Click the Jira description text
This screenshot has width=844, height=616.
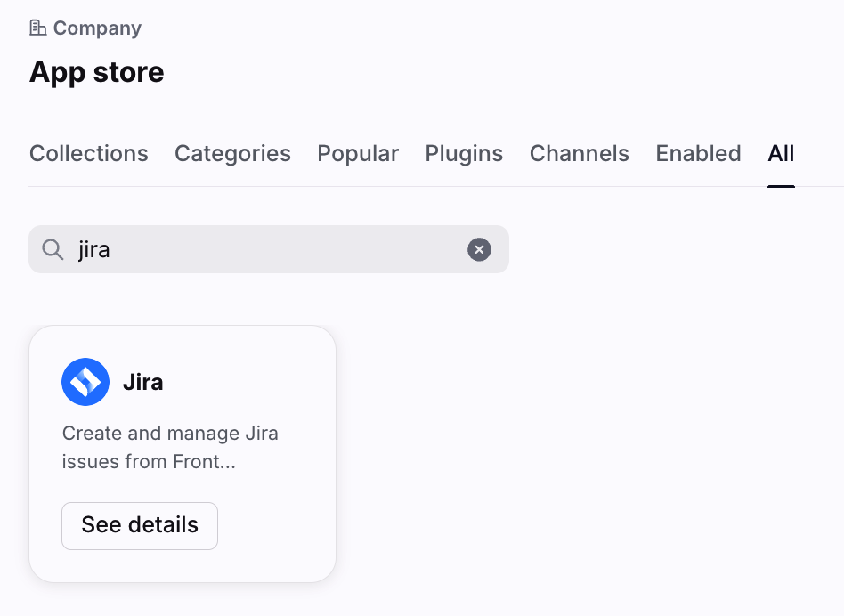pyautogui.click(x=170, y=447)
